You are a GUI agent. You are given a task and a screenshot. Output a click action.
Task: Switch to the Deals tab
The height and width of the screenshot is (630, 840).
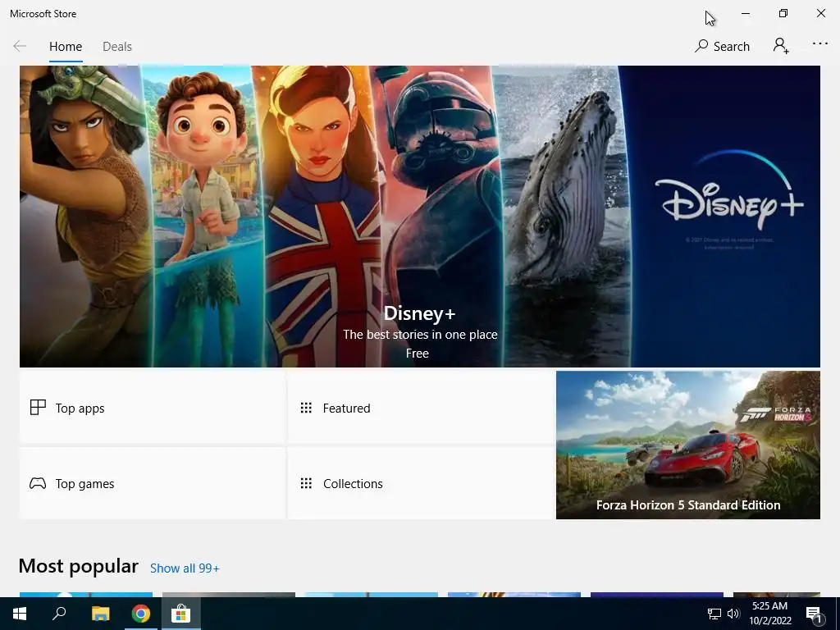click(x=116, y=47)
